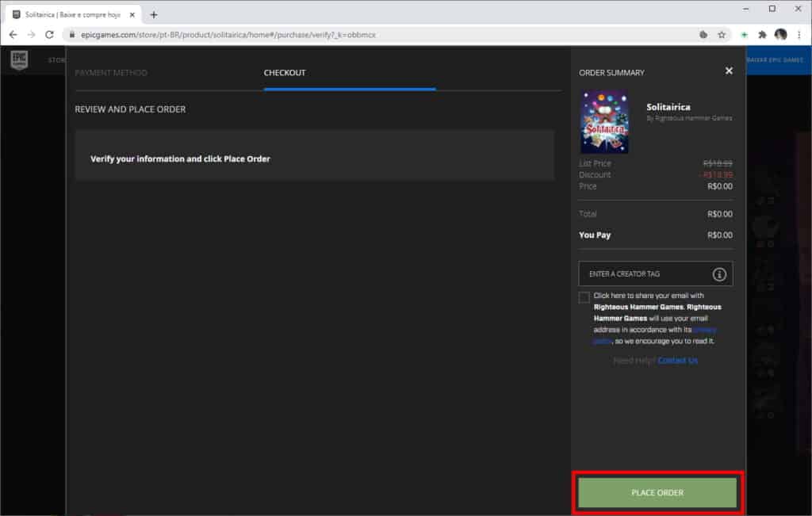Switch to the Payment Method step
The width and height of the screenshot is (812, 516).
111,73
